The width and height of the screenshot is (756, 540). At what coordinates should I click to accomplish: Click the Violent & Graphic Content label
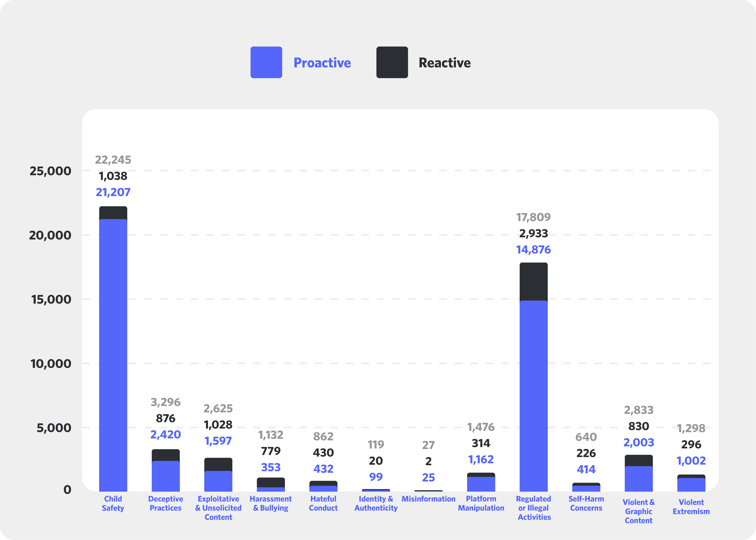click(638, 511)
